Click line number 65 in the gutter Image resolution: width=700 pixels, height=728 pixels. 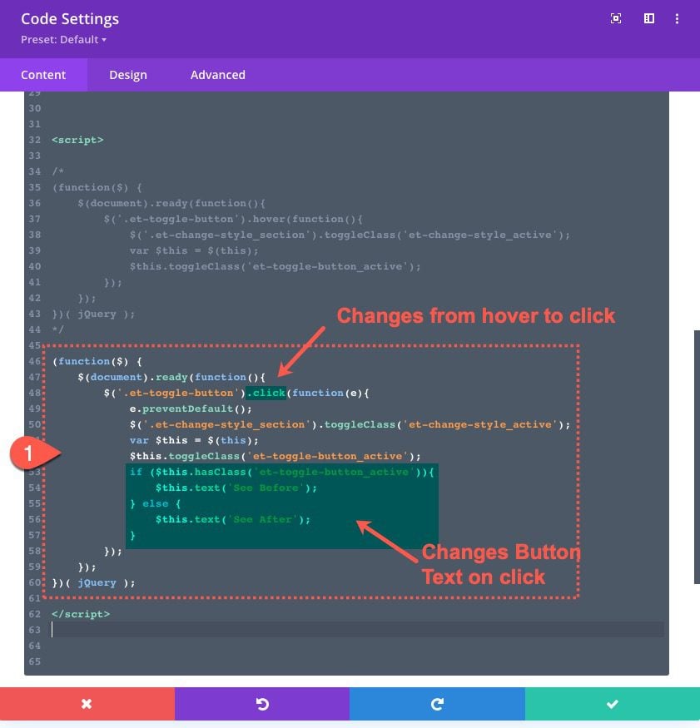click(x=35, y=661)
